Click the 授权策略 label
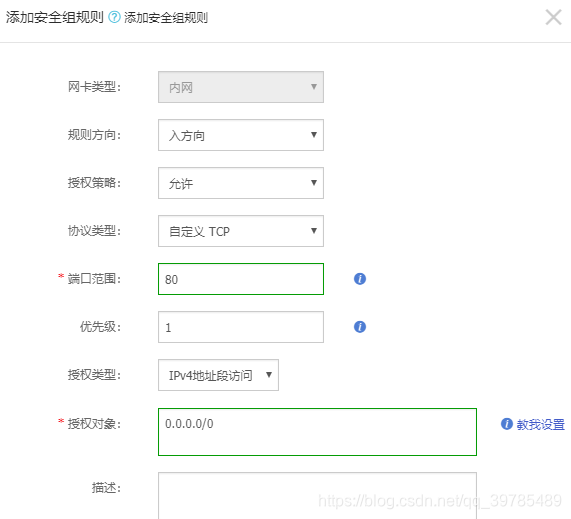571x519 pixels. pos(94,183)
